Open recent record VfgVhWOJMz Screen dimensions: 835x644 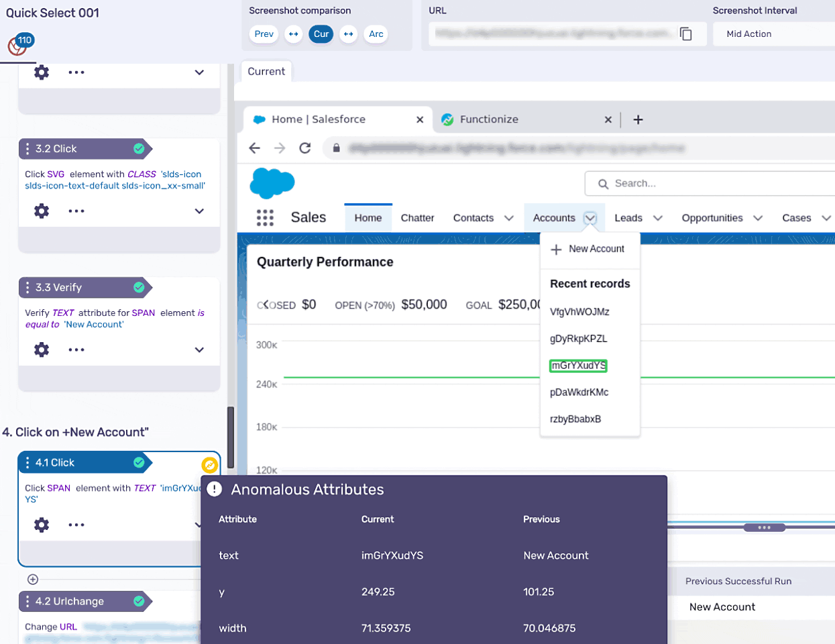coord(579,312)
